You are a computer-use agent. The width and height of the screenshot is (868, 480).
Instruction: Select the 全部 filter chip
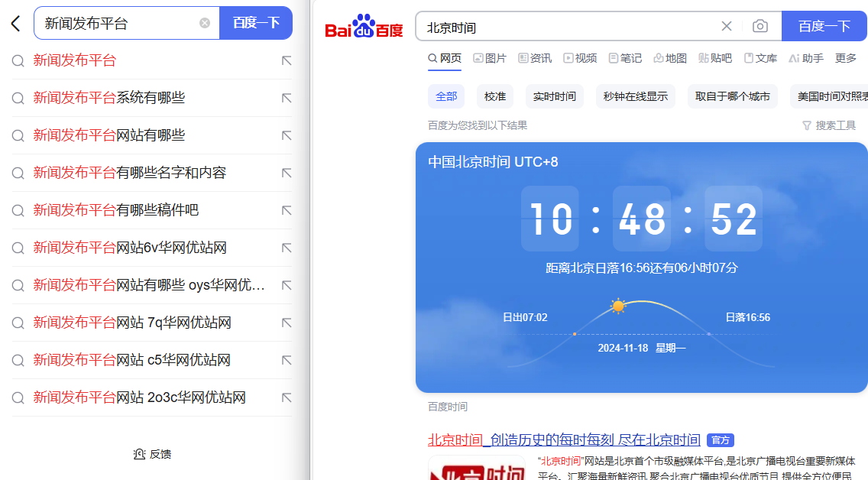[x=446, y=96]
